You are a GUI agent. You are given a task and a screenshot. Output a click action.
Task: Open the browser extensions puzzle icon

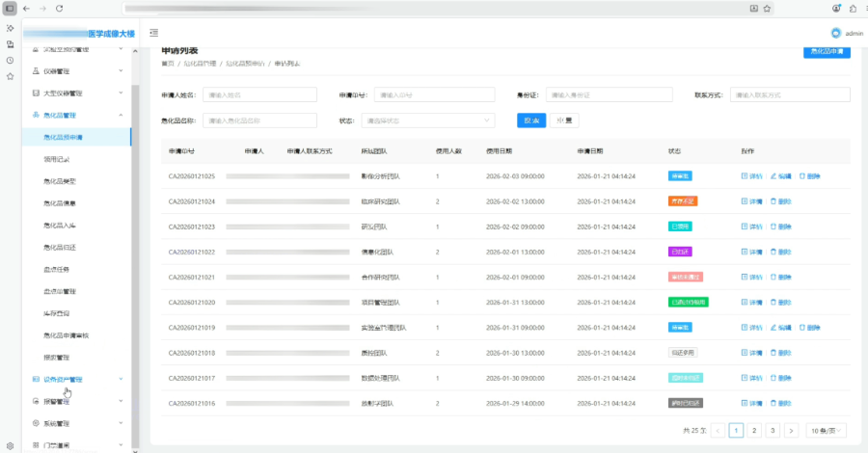(853, 9)
